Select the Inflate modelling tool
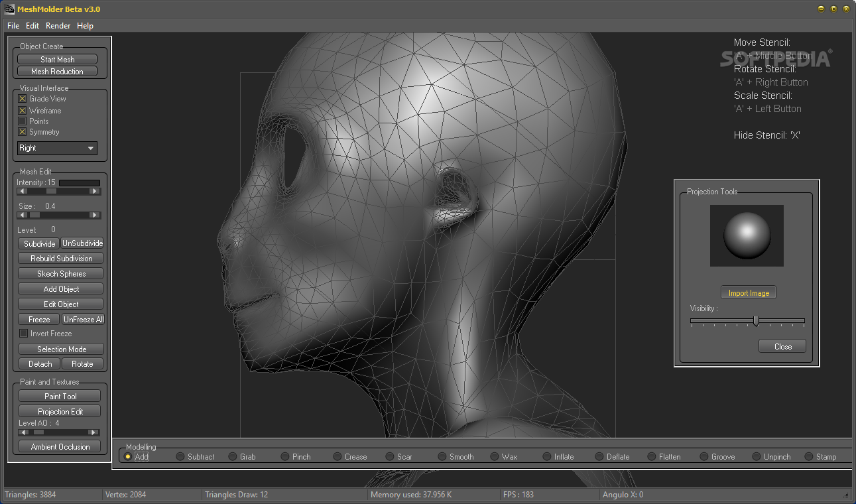This screenshot has height=504, width=856. point(547,456)
